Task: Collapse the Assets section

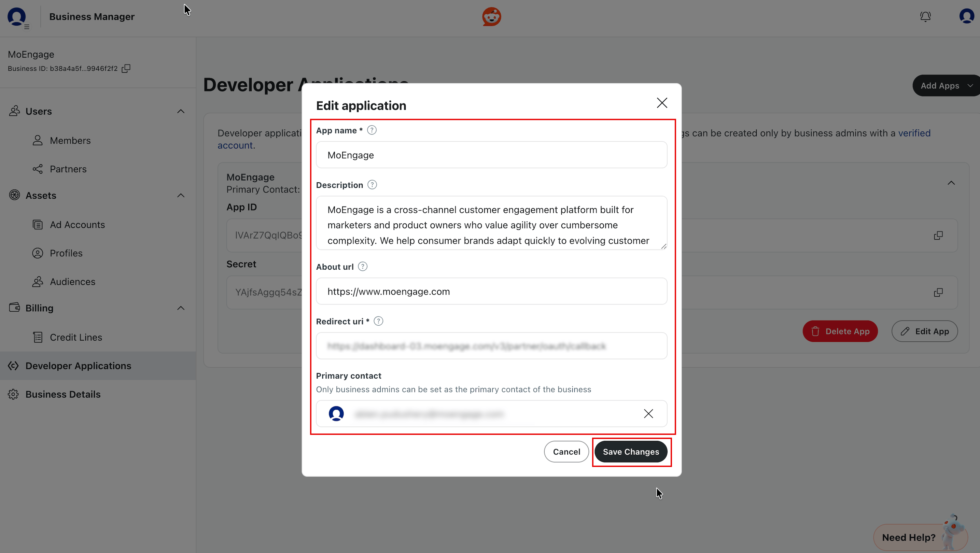Action: point(181,196)
